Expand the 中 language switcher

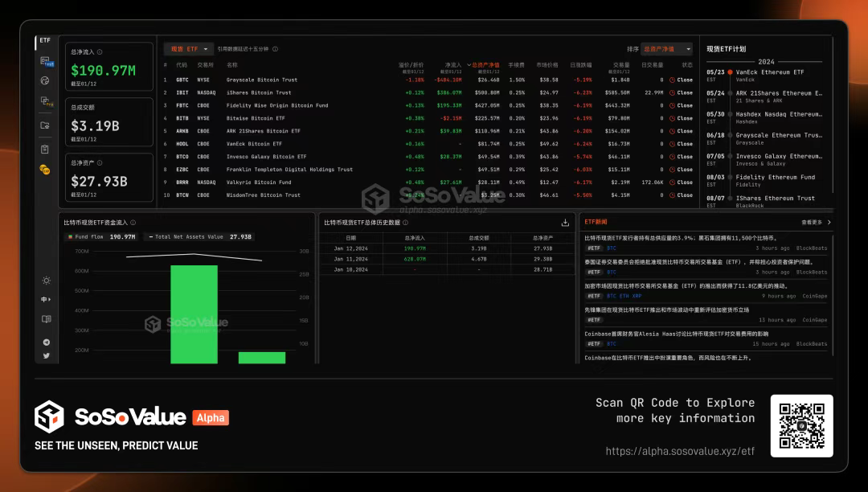46,300
